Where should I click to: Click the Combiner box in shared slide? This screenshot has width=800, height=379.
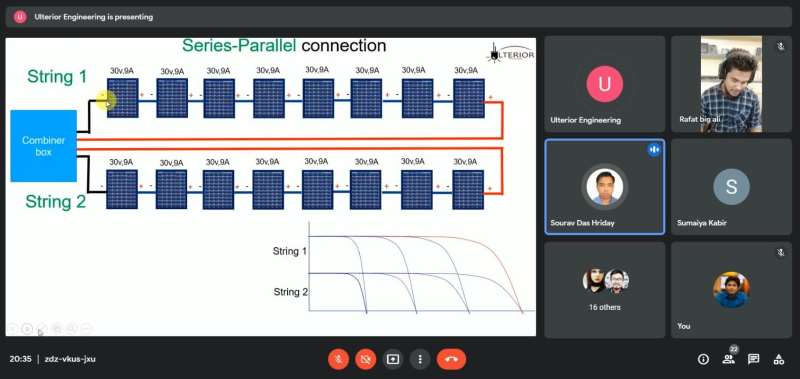43,146
